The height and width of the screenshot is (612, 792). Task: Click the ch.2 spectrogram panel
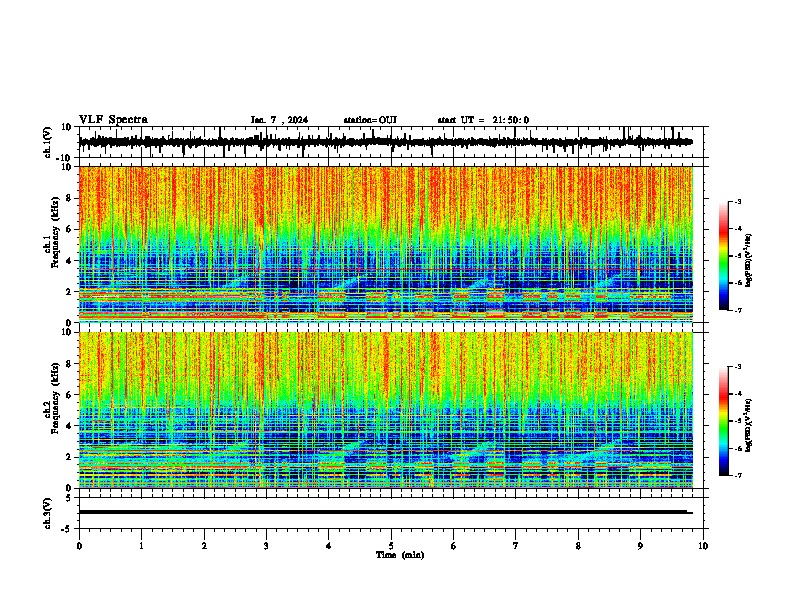[x=386, y=410]
